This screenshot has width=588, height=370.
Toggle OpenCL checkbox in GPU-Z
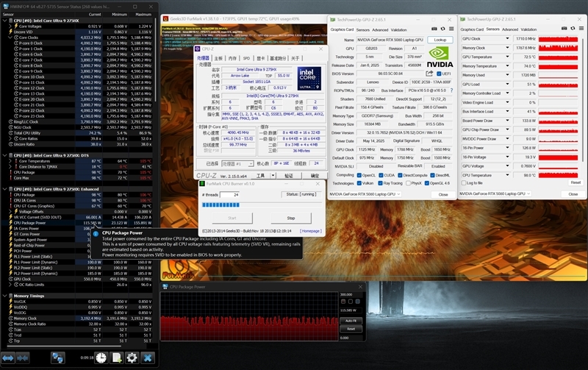[359, 175]
